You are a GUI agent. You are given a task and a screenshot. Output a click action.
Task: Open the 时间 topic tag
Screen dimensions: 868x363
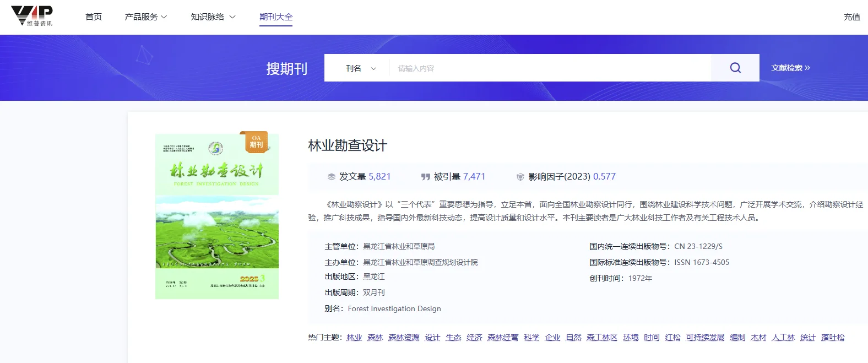[x=652, y=338]
